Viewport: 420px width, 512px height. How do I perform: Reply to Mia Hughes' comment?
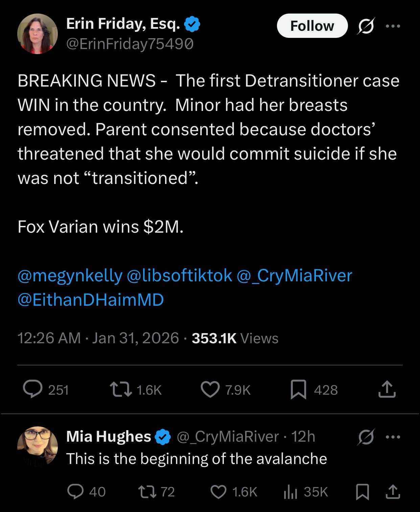75,491
